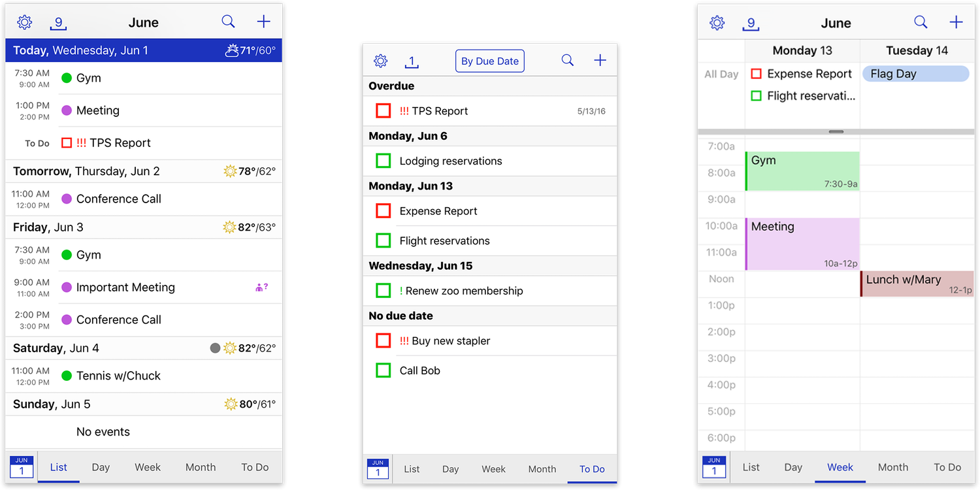Tap the JUN 1 mini calendar icon
The image size is (980, 490).
[x=20, y=466]
